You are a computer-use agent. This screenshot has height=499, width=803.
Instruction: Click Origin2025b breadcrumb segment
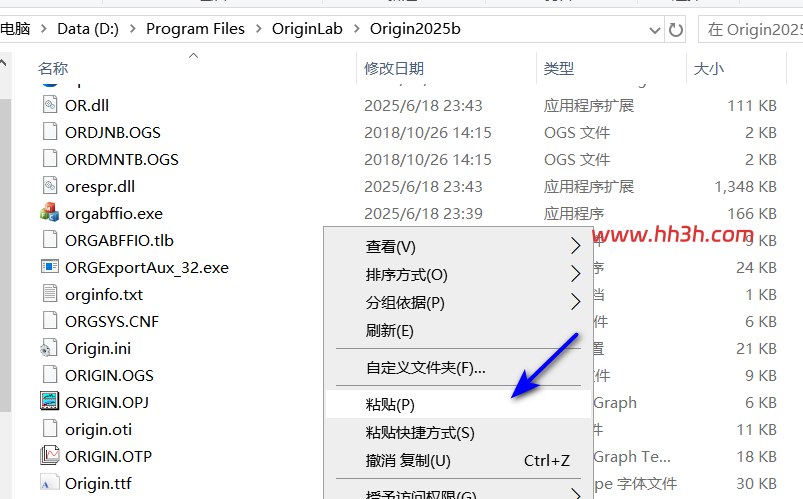click(x=415, y=29)
